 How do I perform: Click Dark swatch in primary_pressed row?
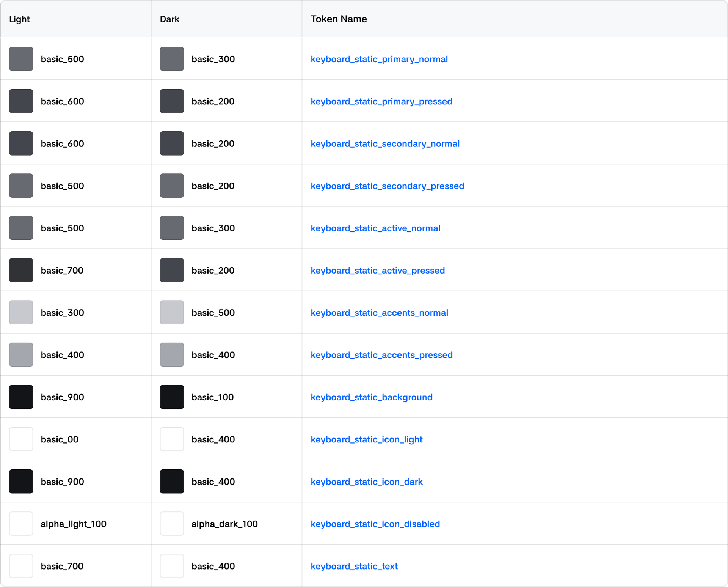[172, 101]
